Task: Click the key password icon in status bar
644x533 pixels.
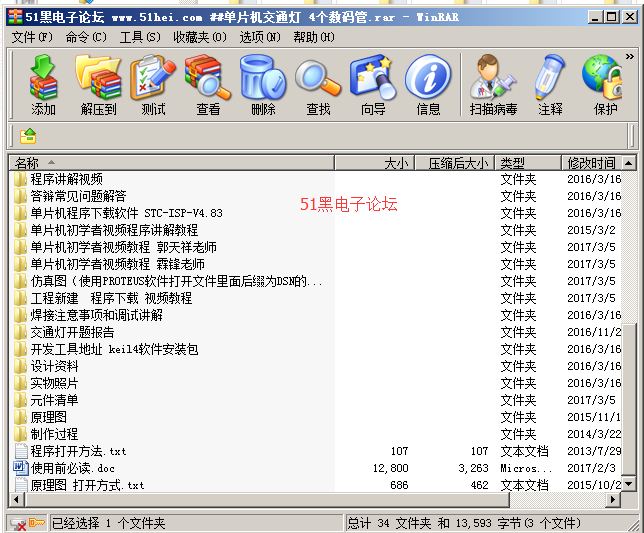Action: coord(37,523)
